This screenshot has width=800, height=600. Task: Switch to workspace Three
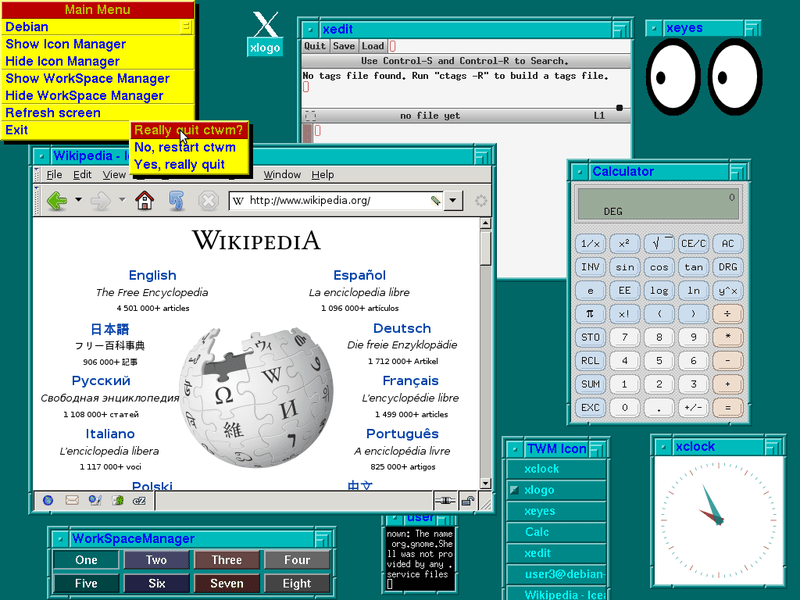227,560
